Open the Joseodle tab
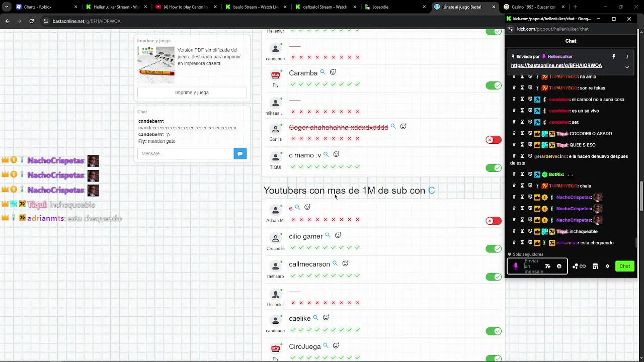644x362 pixels. point(395,7)
